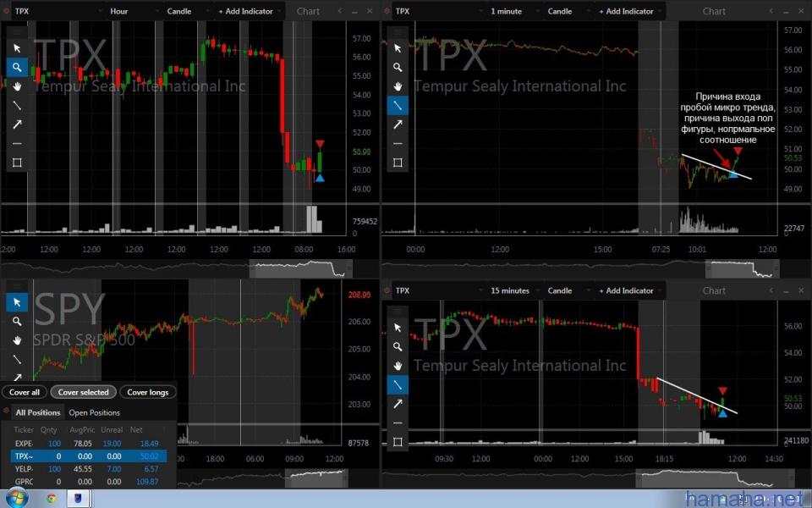Click the Cover selected button
812x508 pixels.
[x=84, y=392]
